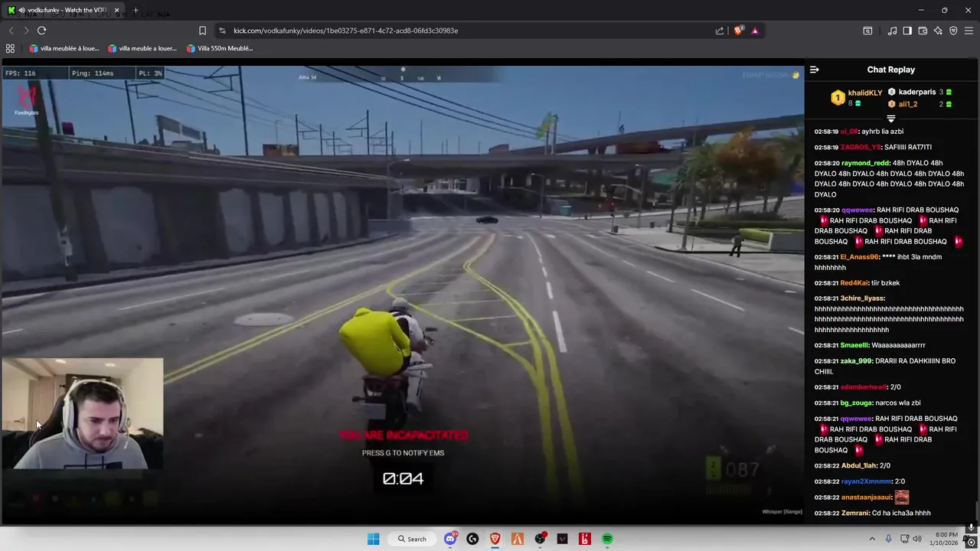Click the microphone tray icon
The image size is (980, 551).
pos(888,539)
